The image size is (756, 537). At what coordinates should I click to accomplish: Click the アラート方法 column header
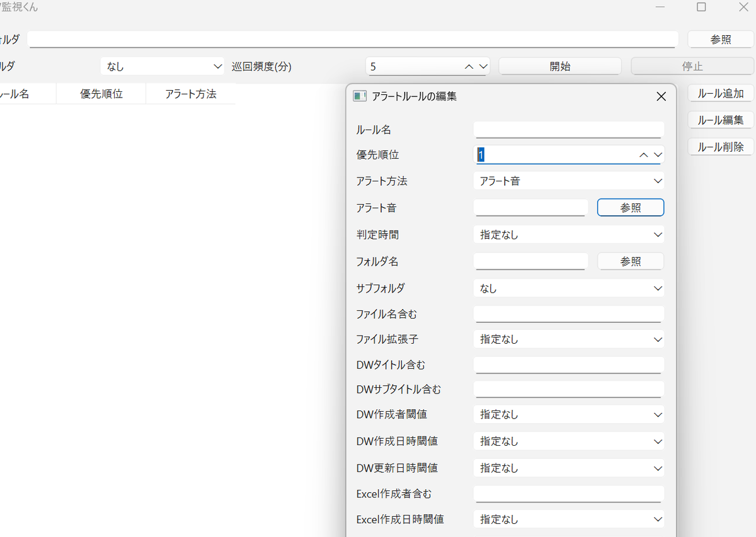[x=190, y=94]
